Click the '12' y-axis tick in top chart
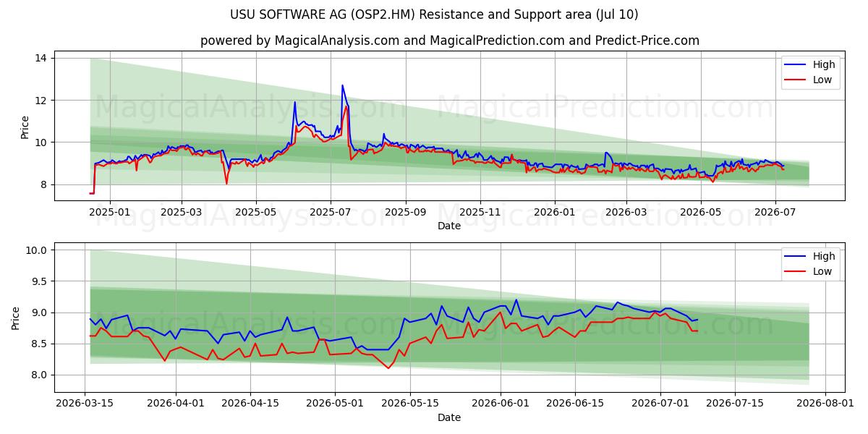The height and width of the screenshot is (434, 868). point(41,100)
